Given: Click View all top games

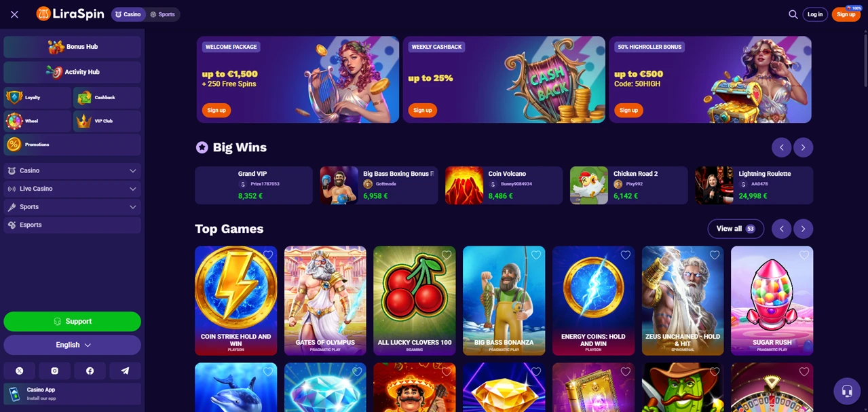Looking at the screenshot, I should coord(736,229).
